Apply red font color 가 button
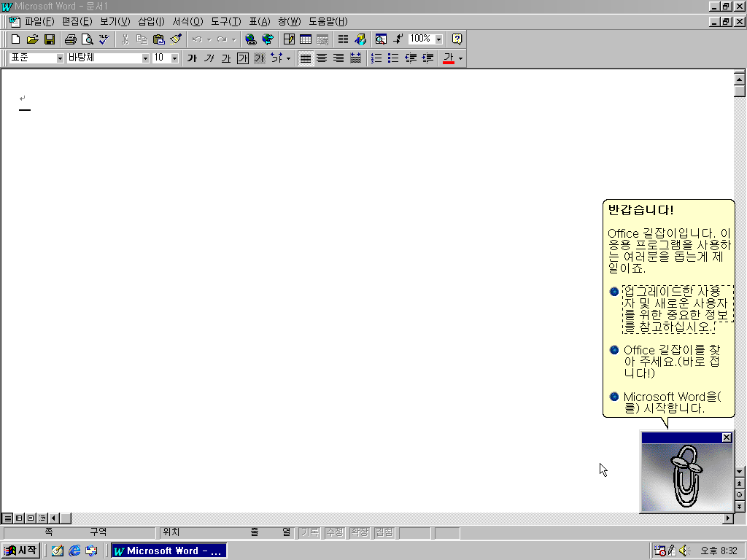Image resolution: width=747 pixels, height=560 pixels. click(x=449, y=58)
